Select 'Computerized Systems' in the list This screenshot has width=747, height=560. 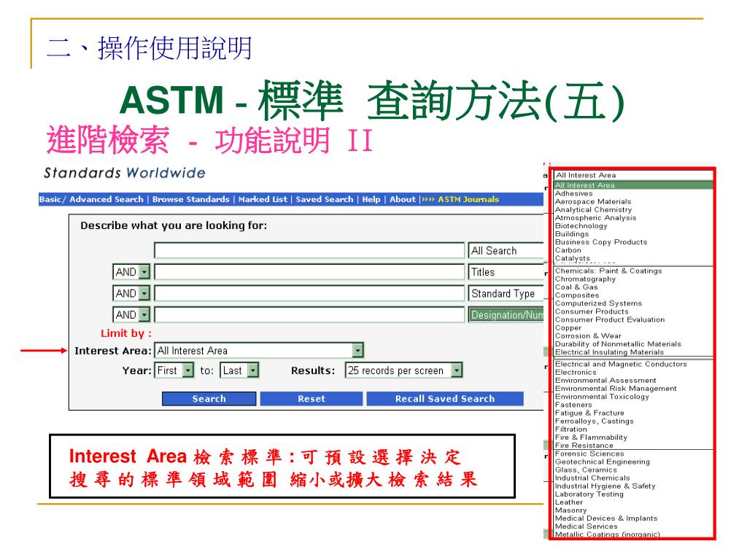tap(598, 303)
